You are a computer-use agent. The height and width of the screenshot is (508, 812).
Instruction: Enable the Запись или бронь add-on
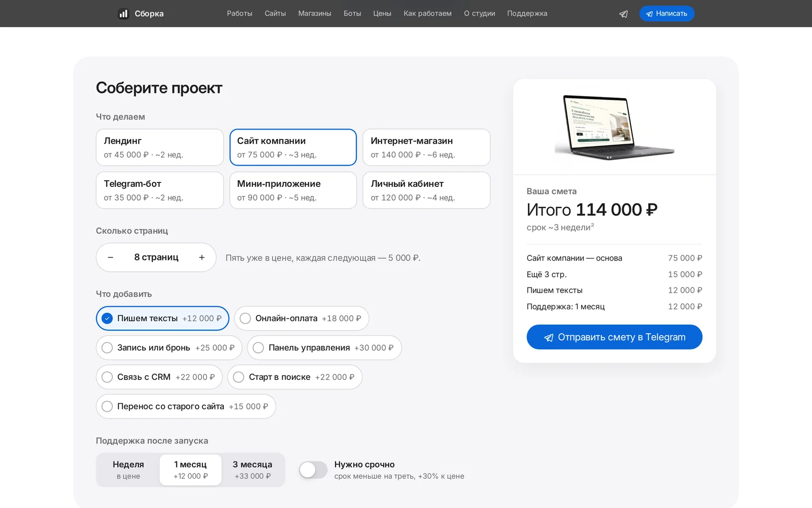point(169,348)
